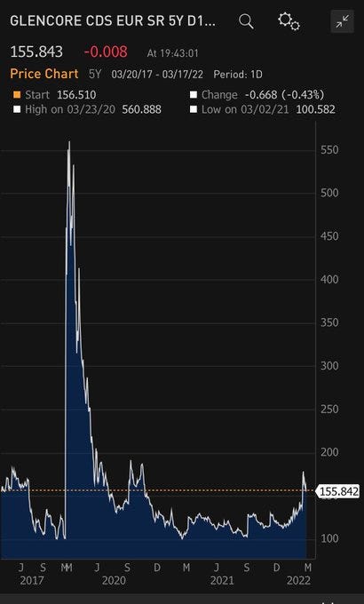Click the 155.842 current price flag
364x604 pixels.
pos(337,491)
